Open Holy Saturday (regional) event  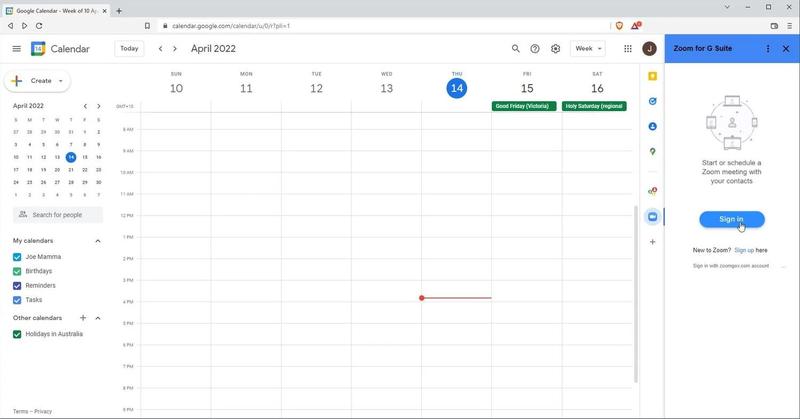[594, 106]
